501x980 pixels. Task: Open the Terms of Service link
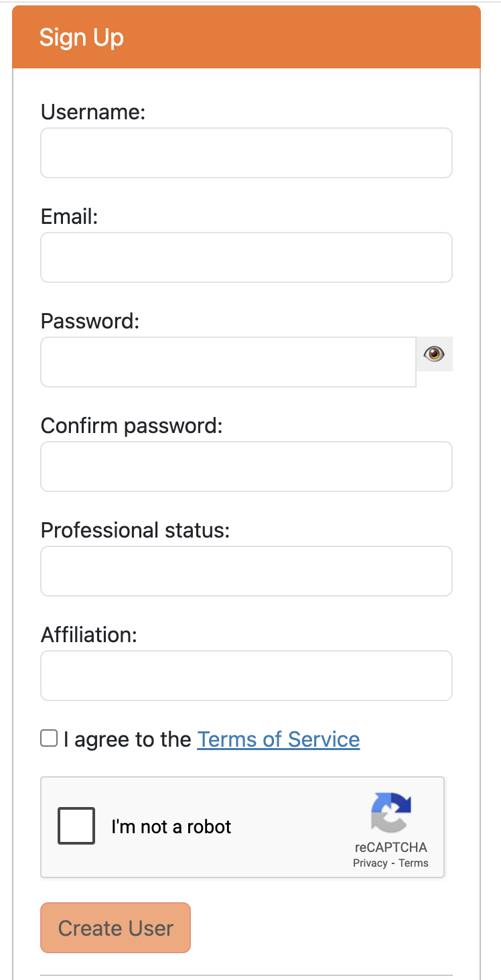(x=279, y=739)
